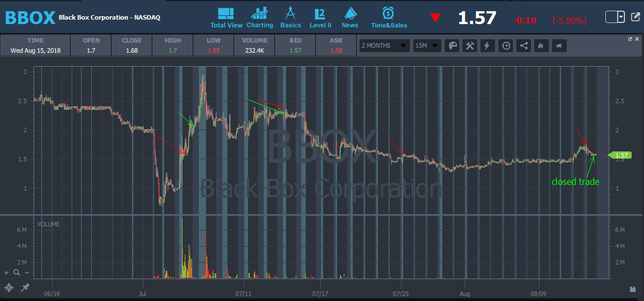Close the chart panel with X

pyautogui.click(x=637, y=39)
